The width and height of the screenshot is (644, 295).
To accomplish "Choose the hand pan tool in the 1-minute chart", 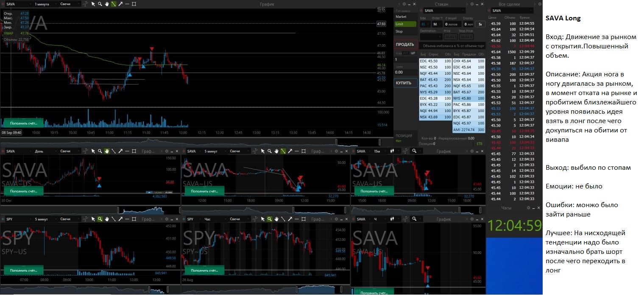I will tap(107, 4).
